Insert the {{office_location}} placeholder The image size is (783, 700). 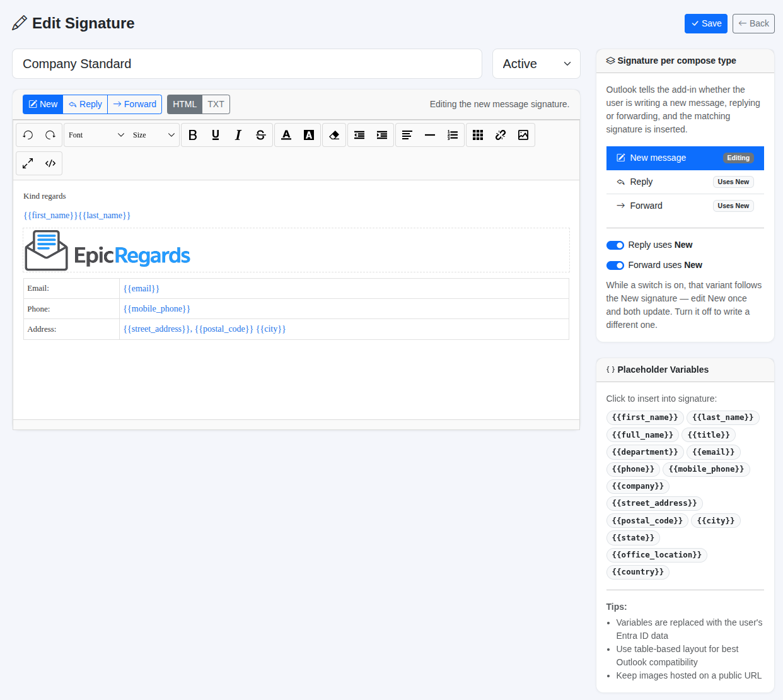pos(657,555)
